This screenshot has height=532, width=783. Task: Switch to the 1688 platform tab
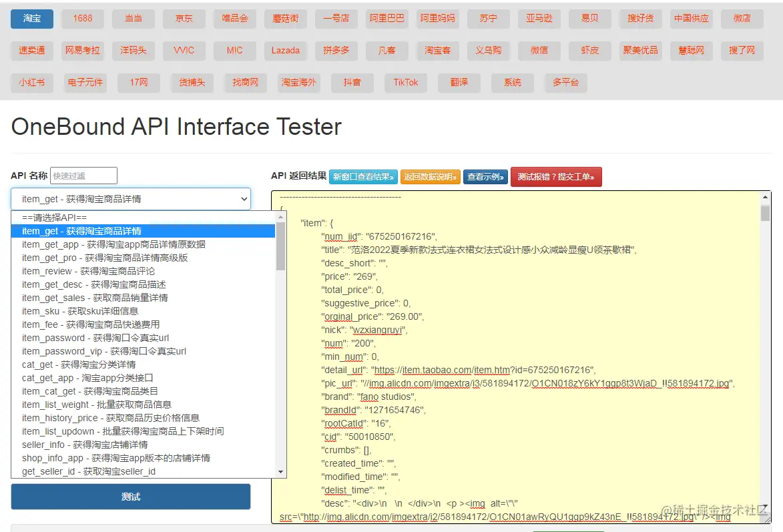coord(82,19)
